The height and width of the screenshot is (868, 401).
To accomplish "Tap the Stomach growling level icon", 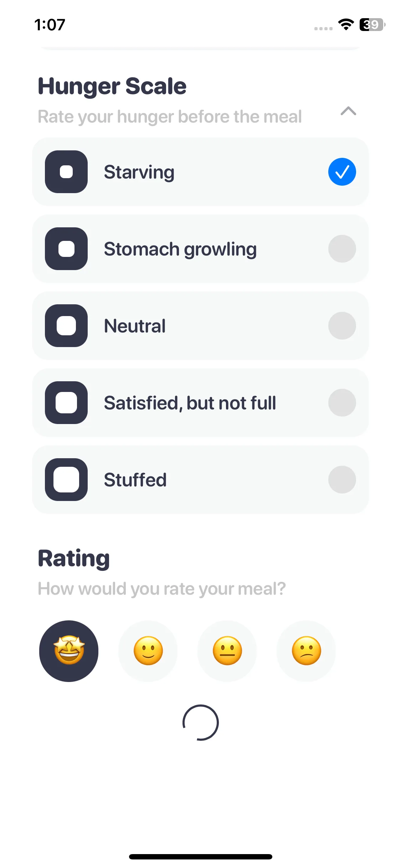I will 66,249.
